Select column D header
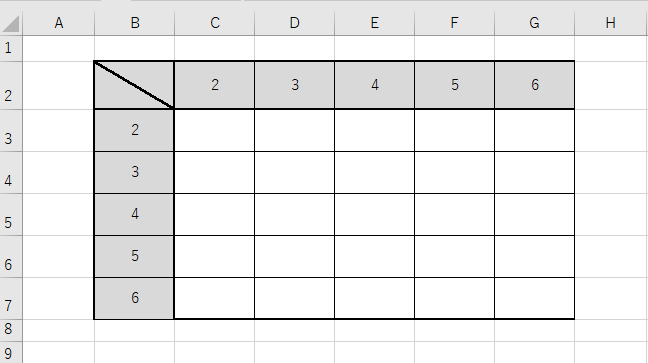 tap(295, 23)
